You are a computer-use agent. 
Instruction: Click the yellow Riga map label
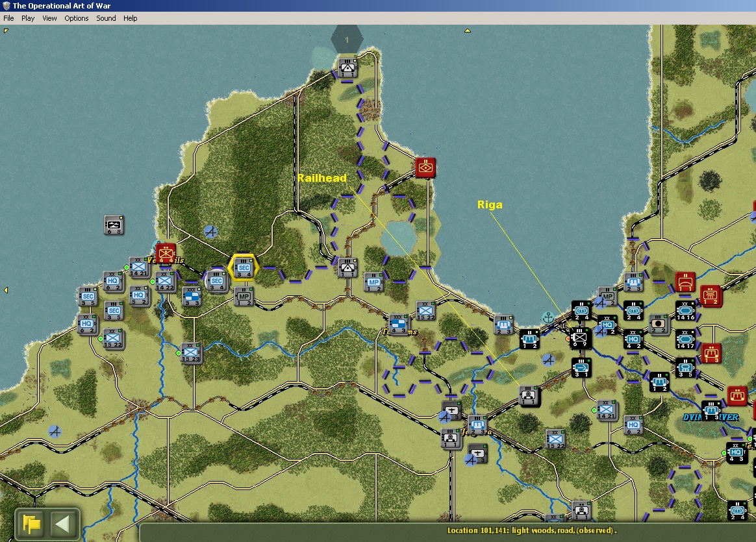490,204
